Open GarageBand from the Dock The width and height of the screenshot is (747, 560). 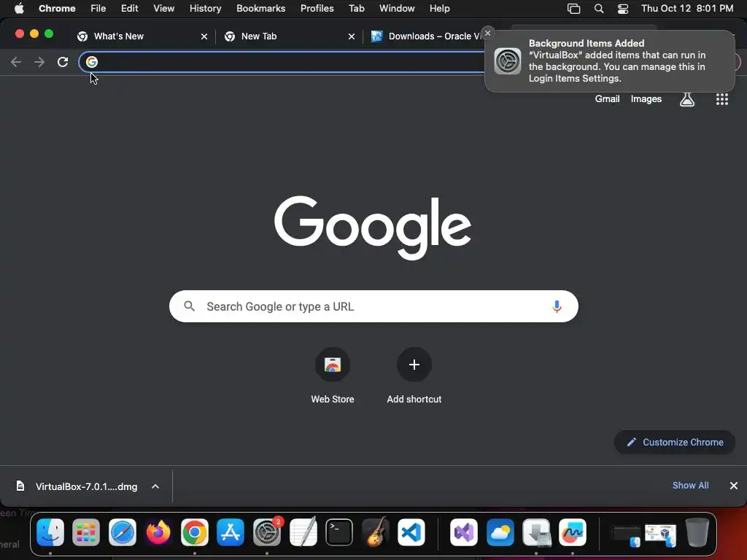tap(376, 532)
